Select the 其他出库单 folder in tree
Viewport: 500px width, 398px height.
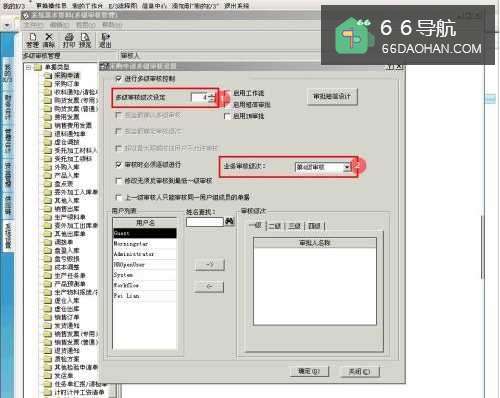coord(70,234)
